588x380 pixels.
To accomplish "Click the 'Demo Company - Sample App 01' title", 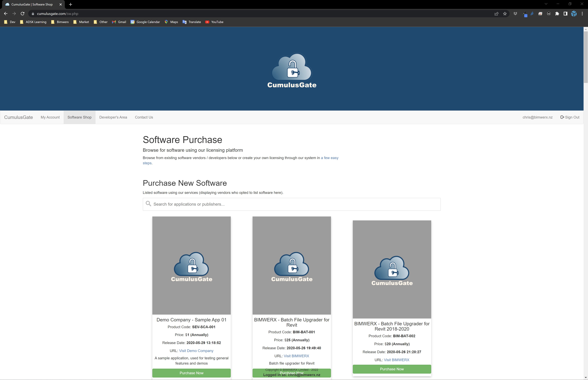I will click(191, 320).
